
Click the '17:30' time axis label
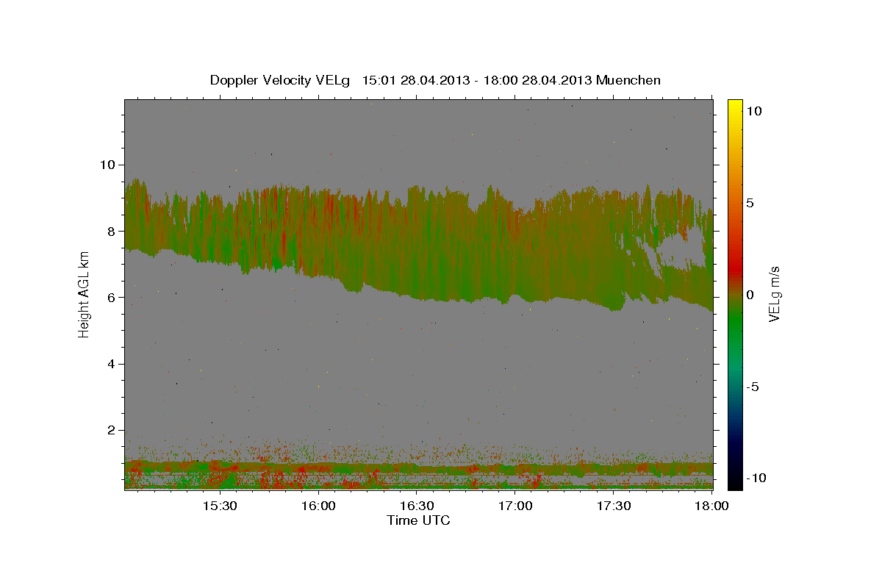[614, 506]
